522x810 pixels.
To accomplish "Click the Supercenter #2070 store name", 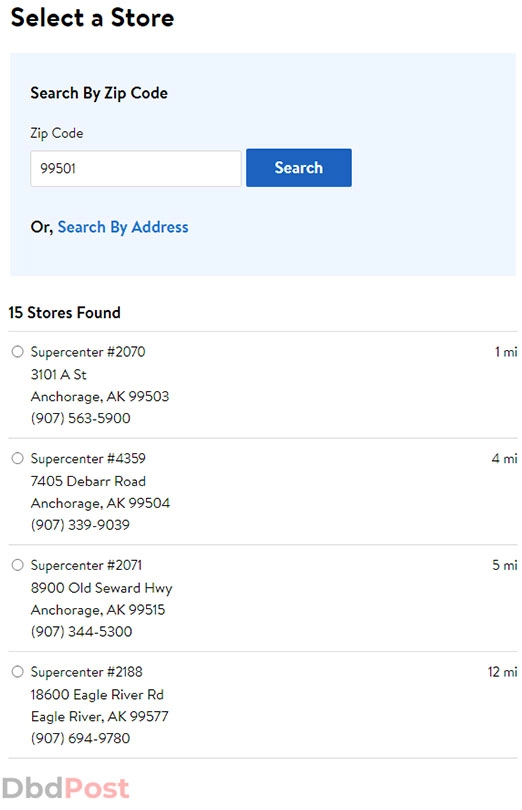I will click(88, 352).
